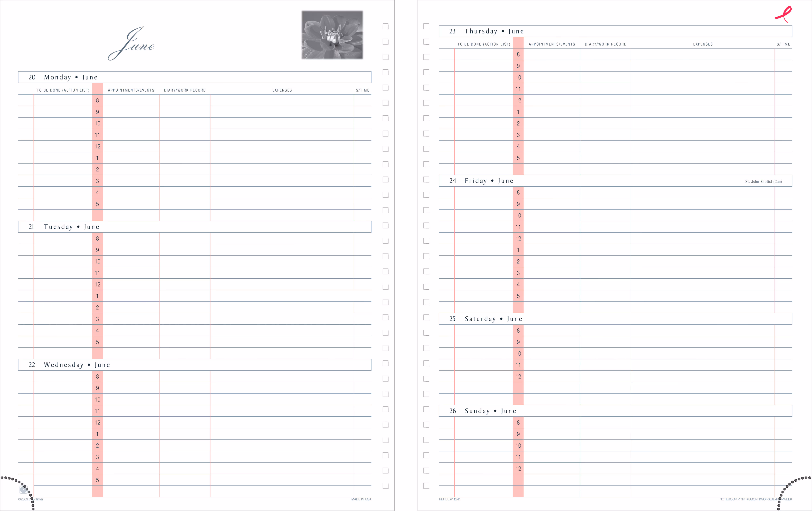Click "APPOINTMENTS/EVENTS" label under Thursday
The height and width of the screenshot is (511, 812).
[x=552, y=44]
